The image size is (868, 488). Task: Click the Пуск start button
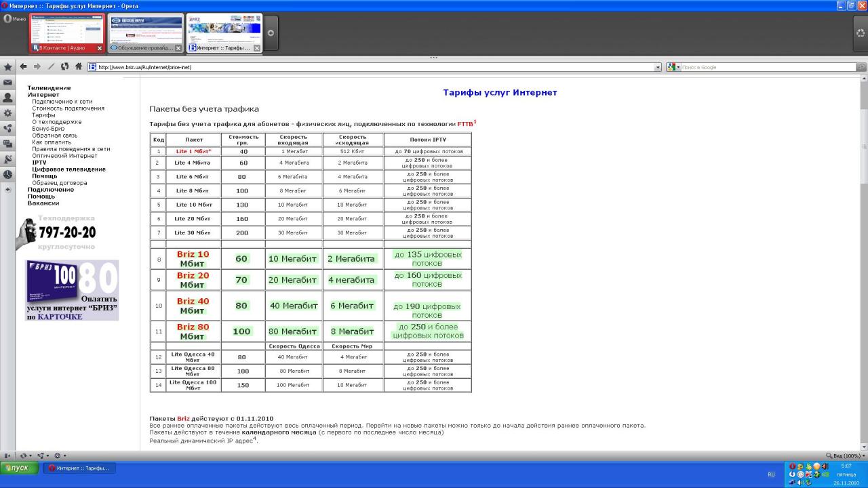pos(19,468)
